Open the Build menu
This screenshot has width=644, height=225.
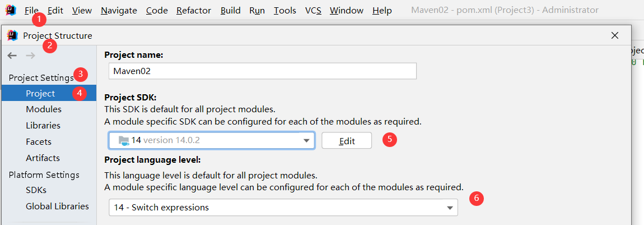click(x=230, y=10)
